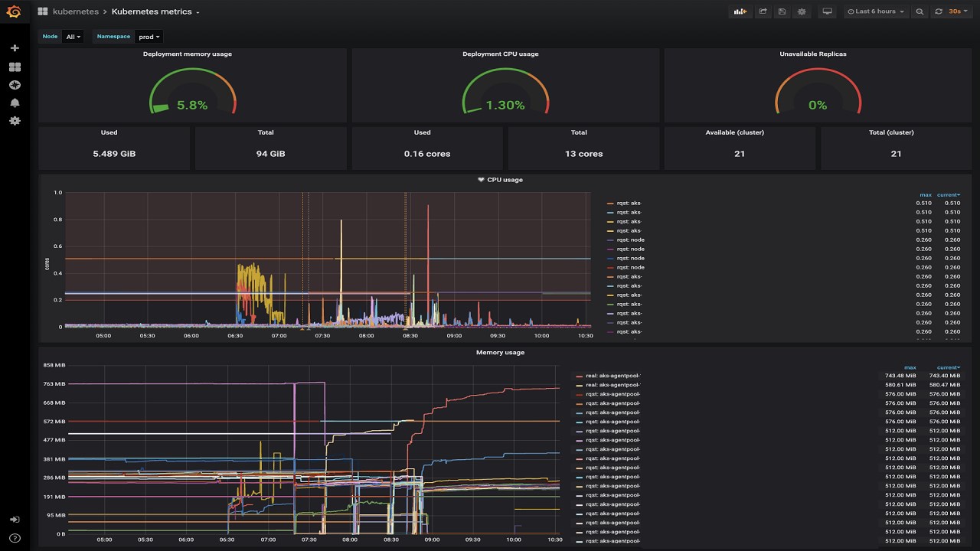Image resolution: width=980 pixels, height=551 pixels.
Task: Sort Memory usage legend by current column
Action: [948, 368]
